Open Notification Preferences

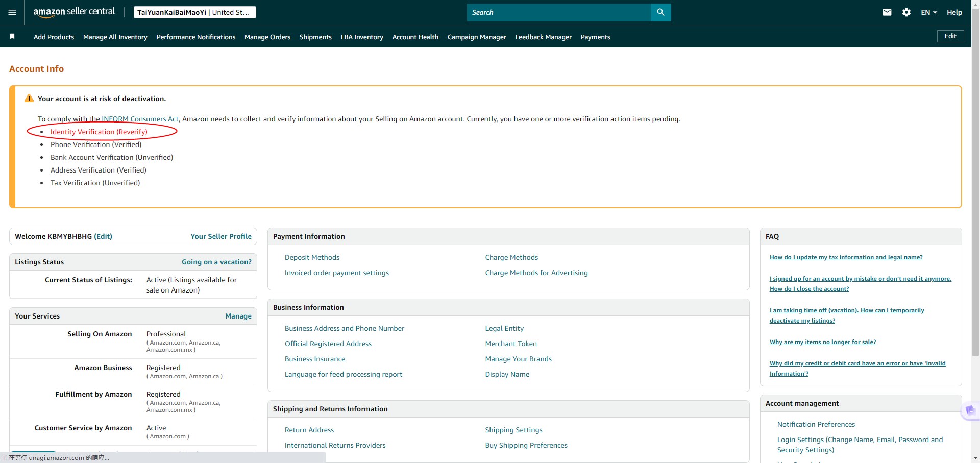pyautogui.click(x=816, y=424)
